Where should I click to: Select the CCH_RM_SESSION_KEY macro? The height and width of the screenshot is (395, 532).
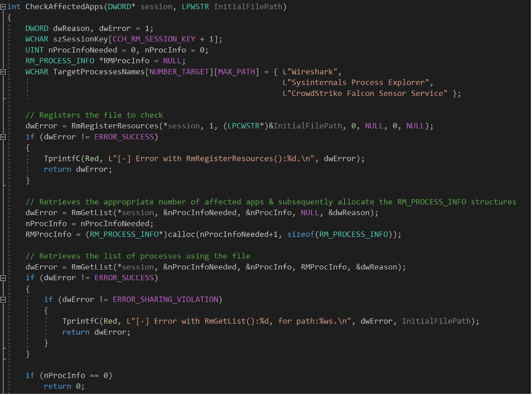[x=154, y=39]
